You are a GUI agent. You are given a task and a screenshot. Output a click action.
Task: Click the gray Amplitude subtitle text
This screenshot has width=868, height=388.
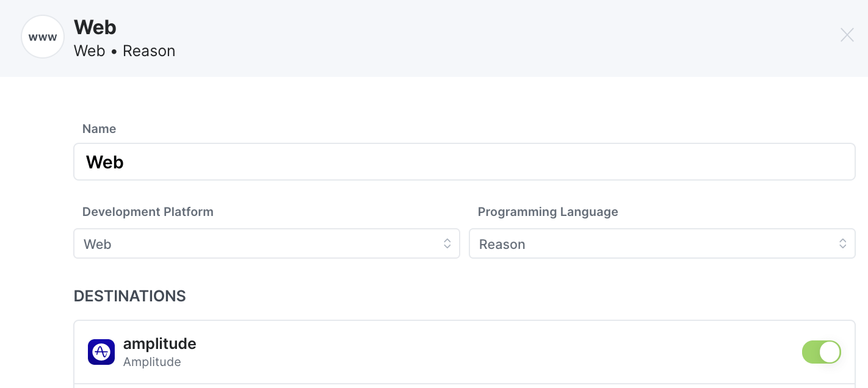(152, 362)
